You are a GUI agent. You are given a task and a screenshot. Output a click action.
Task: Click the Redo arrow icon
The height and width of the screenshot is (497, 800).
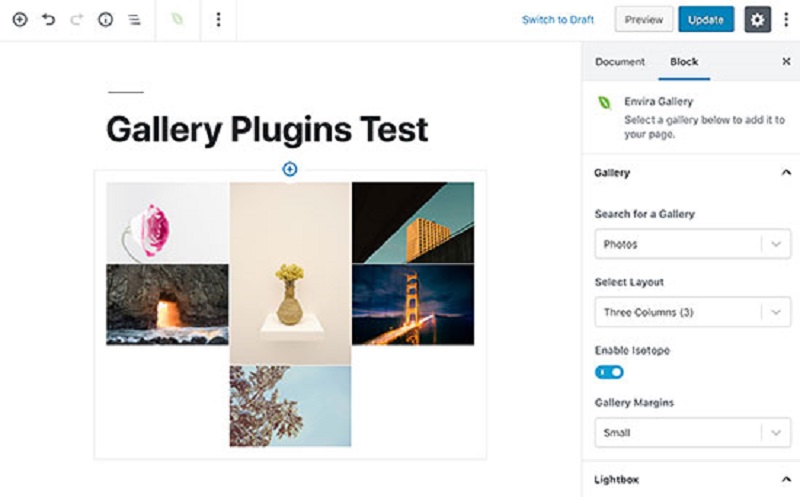coord(76,20)
